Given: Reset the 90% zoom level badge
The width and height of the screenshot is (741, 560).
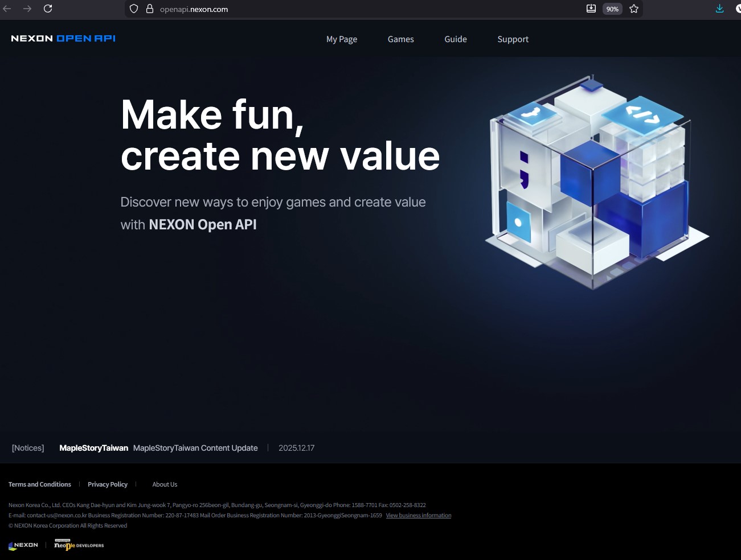Looking at the screenshot, I should [x=612, y=9].
